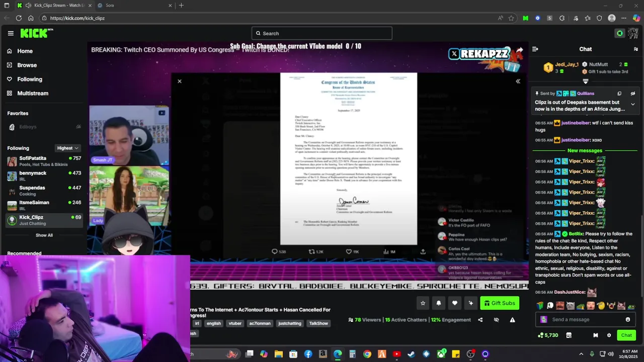The width and height of the screenshot is (644, 362).
Task: Click the Gift Subs button
Action: 499,303
